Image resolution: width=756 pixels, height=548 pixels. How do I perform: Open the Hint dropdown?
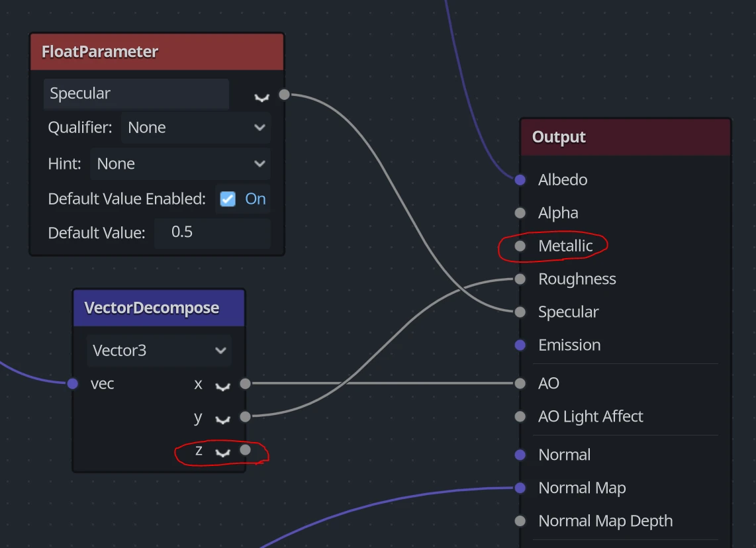coord(180,163)
